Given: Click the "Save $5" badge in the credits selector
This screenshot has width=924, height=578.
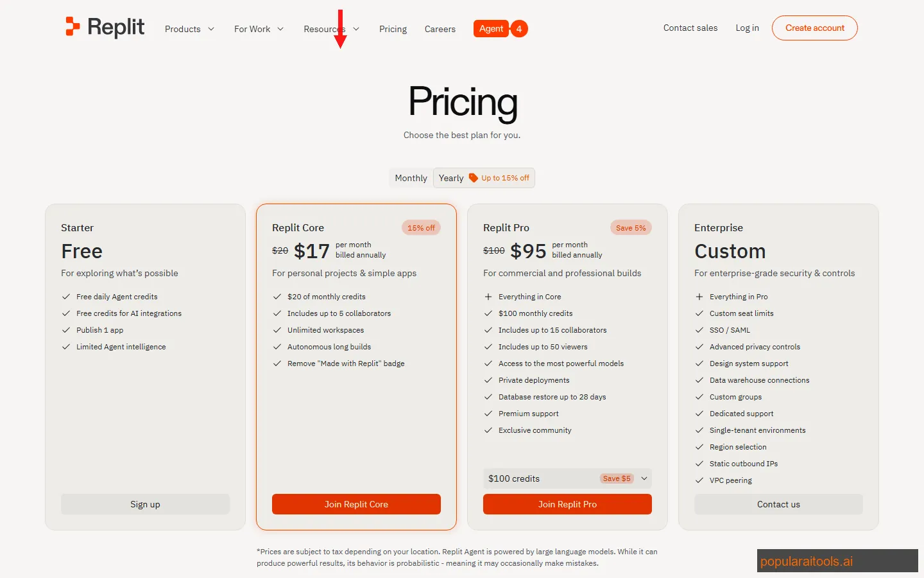Looking at the screenshot, I should click(x=617, y=478).
